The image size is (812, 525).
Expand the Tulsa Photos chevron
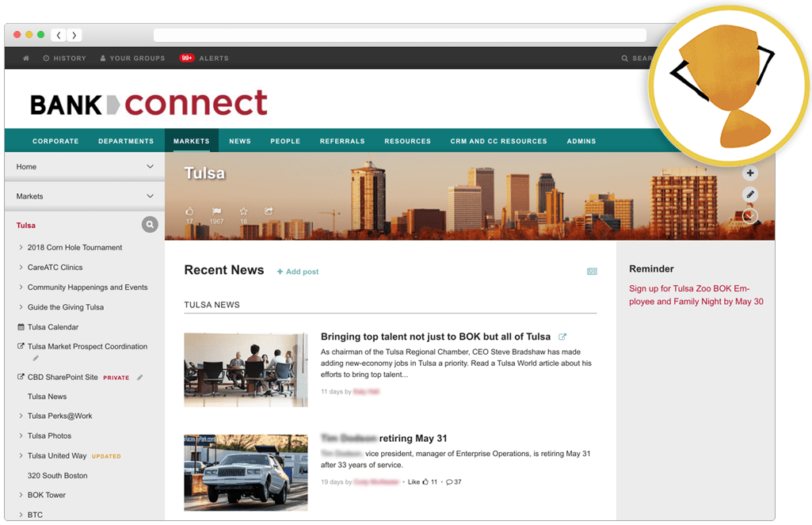click(x=21, y=436)
